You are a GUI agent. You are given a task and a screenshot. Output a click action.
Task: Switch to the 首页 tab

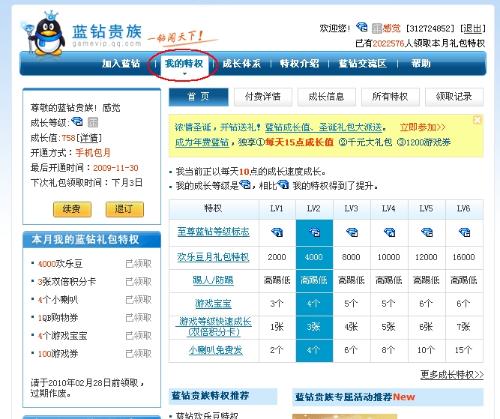point(199,97)
